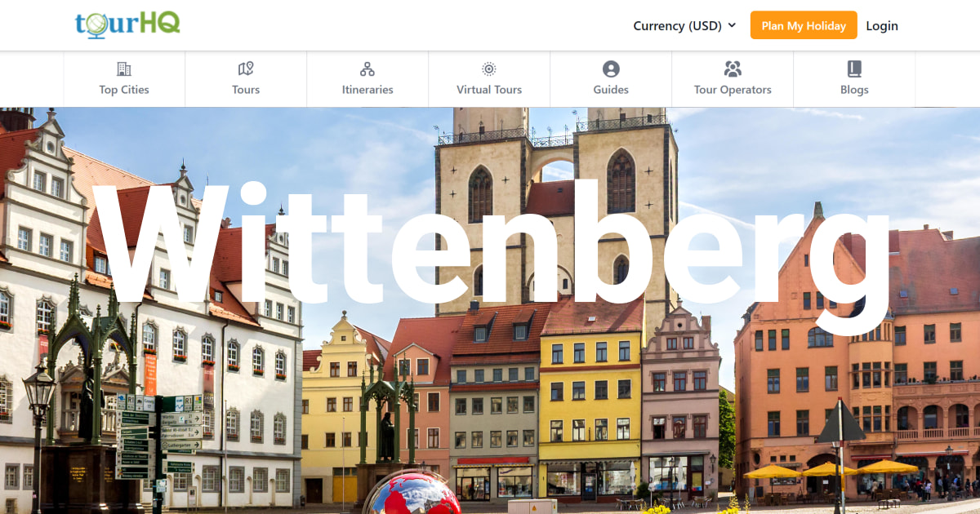Select the Guides person icon
The image size is (980, 514).
point(611,69)
